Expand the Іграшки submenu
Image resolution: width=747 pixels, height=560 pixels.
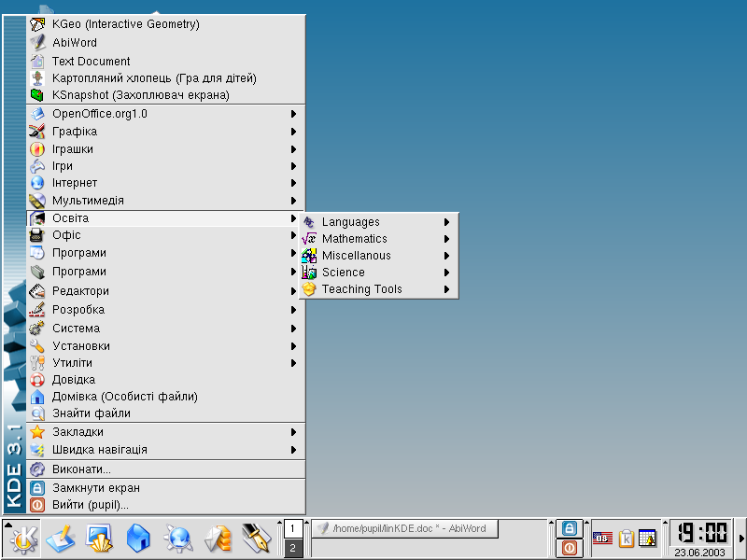click(x=166, y=149)
